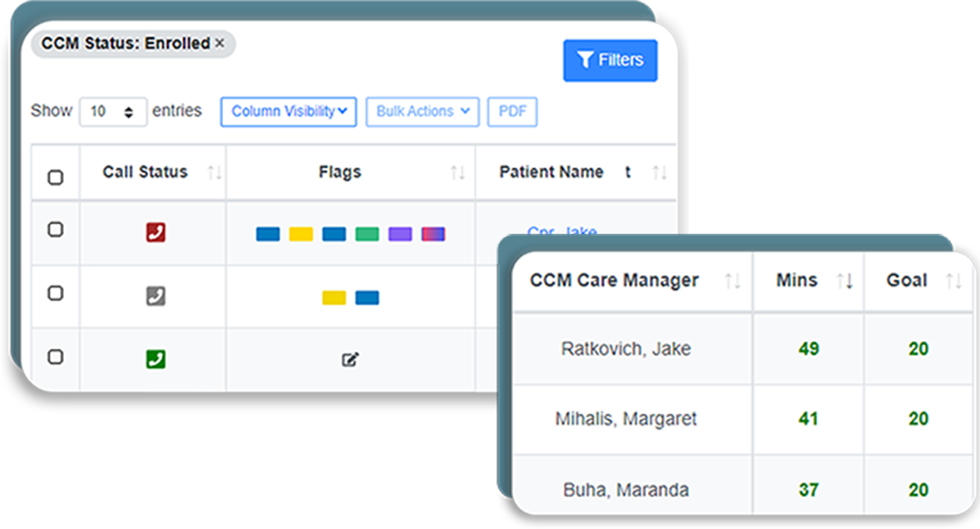Image resolution: width=980 pixels, height=529 pixels.
Task: Click the yellow flag in second row
Action: [334, 298]
